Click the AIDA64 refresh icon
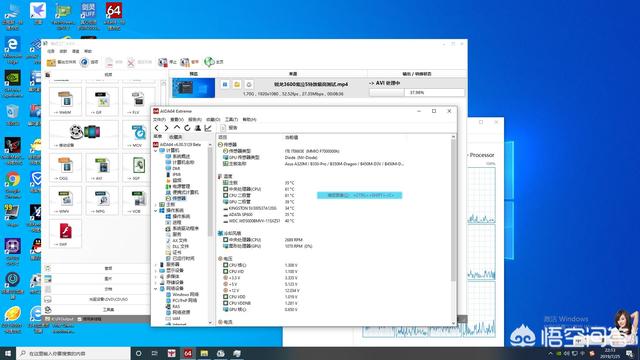 point(187,128)
